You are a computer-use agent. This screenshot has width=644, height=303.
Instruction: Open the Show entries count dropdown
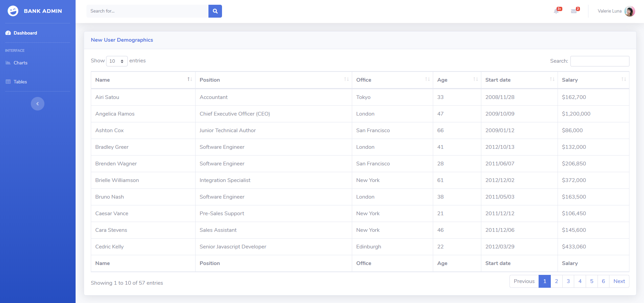pyautogui.click(x=117, y=61)
